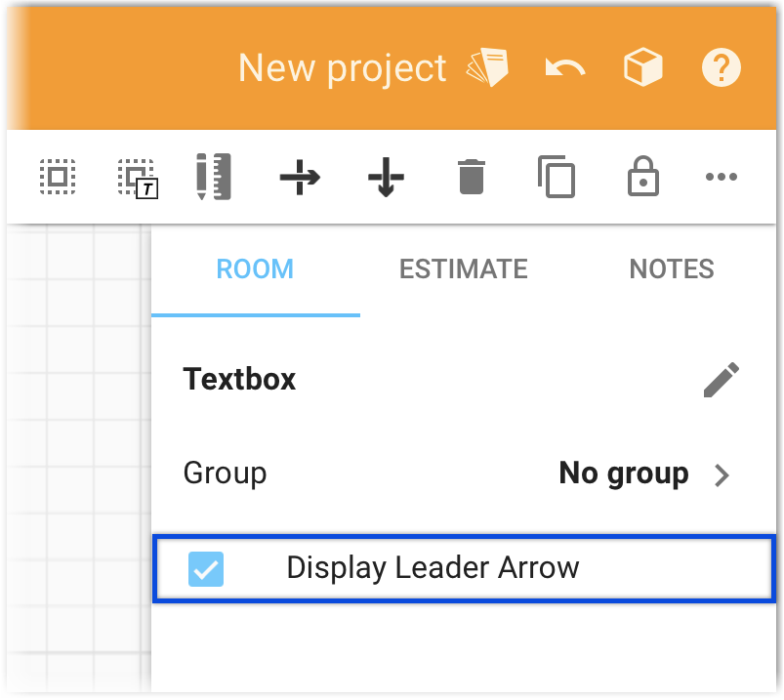Viewport: 784px width, 700px height.
Task: Uncheck Display Leader Arrow checkbox
Action: tap(206, 569)
